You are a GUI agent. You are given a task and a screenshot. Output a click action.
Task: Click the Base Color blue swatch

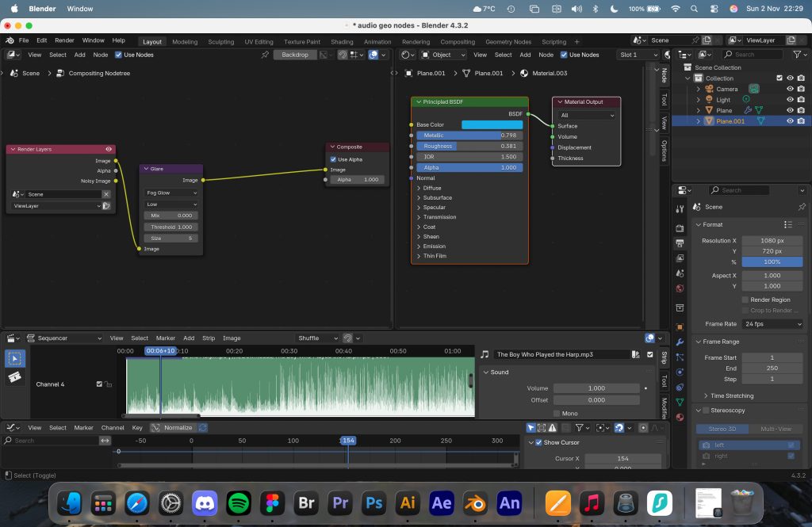tap(492, 124)
